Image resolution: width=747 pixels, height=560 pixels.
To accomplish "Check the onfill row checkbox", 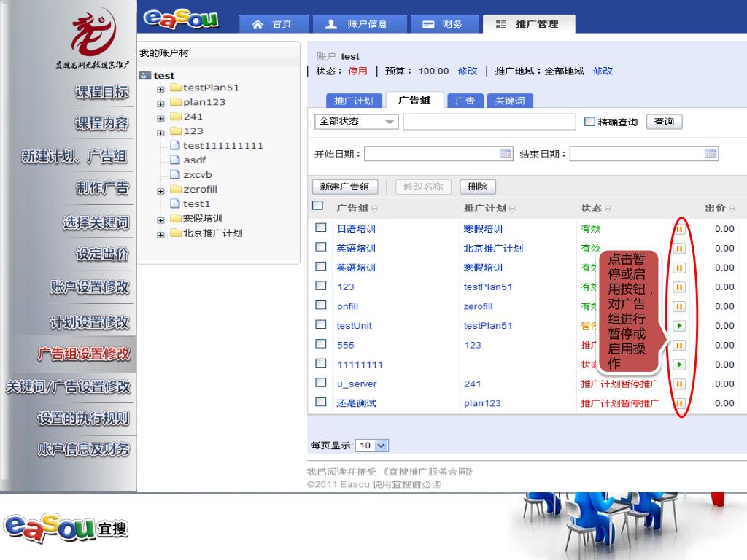I will [321, 306].
